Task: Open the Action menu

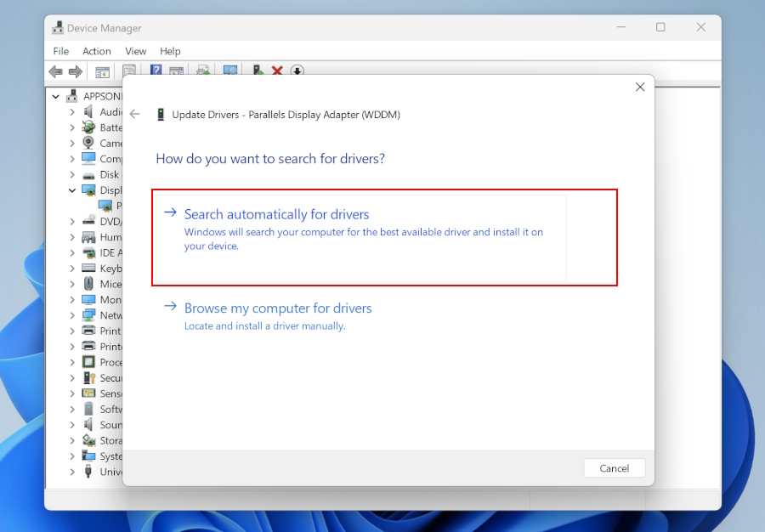Action: [x=97, y=52]
